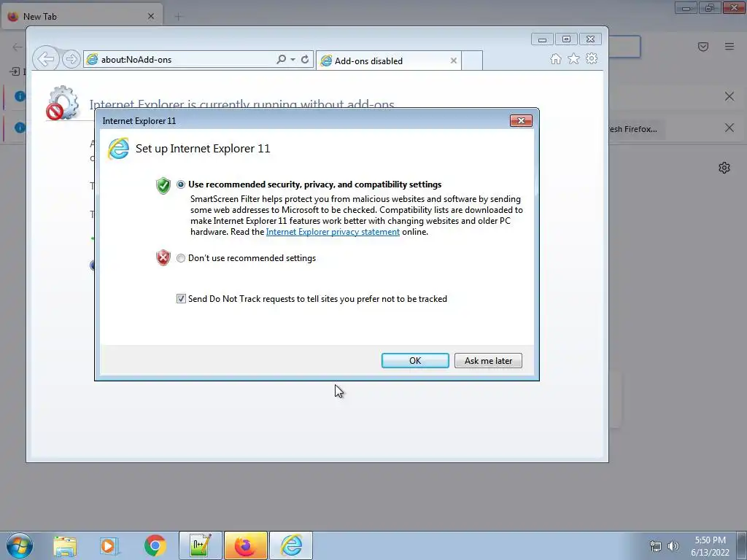Click the red shield not-recommended icon
Viewport: 747px width, 560px height.
(163, 257)
